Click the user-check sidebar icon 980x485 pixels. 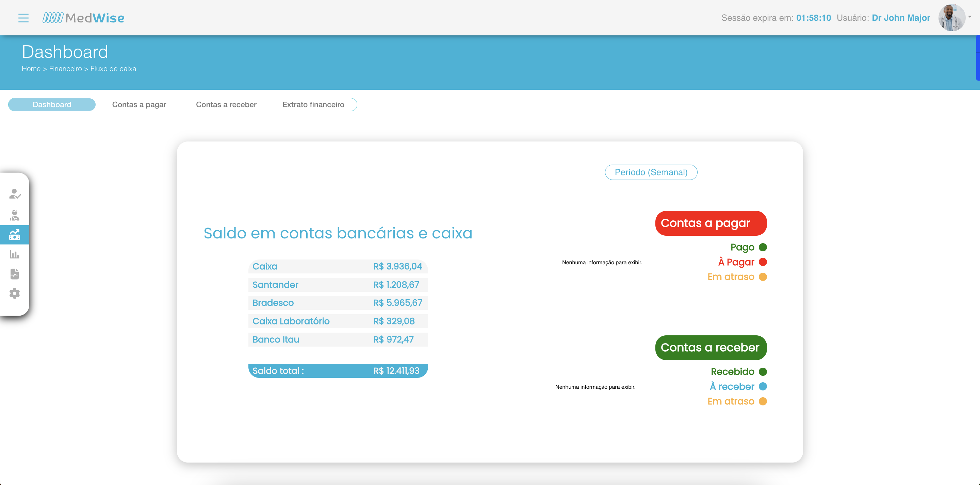(x=15, y=195)
